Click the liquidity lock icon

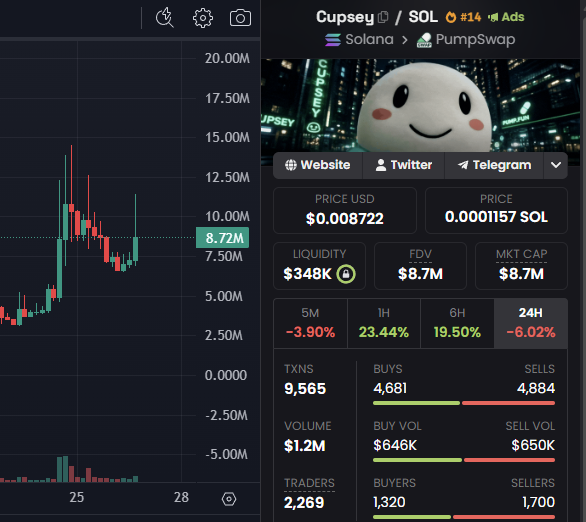[346, 274]
